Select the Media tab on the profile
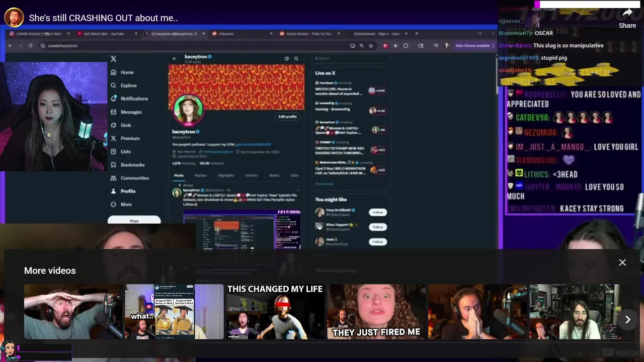This screenshot has width=644, height=362. (x=274, y=175)
